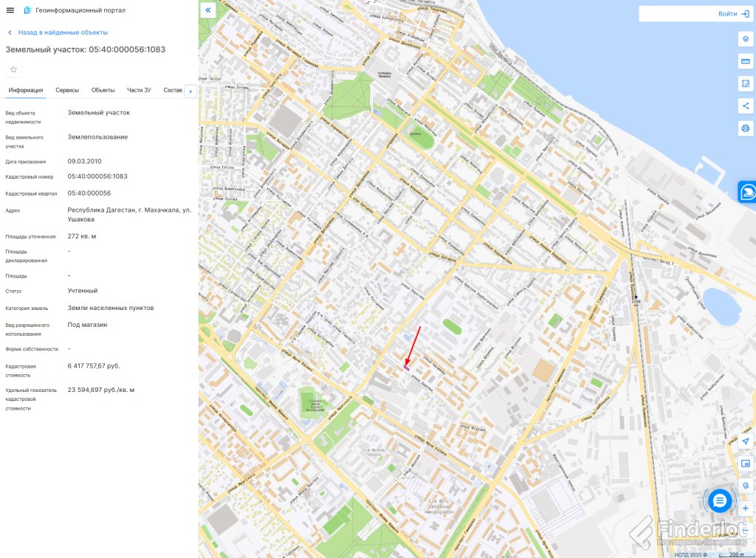This screenshot has width=756, height=558.
Task: Click the highlighted land plot on the map
Action: tap(407, 363)
